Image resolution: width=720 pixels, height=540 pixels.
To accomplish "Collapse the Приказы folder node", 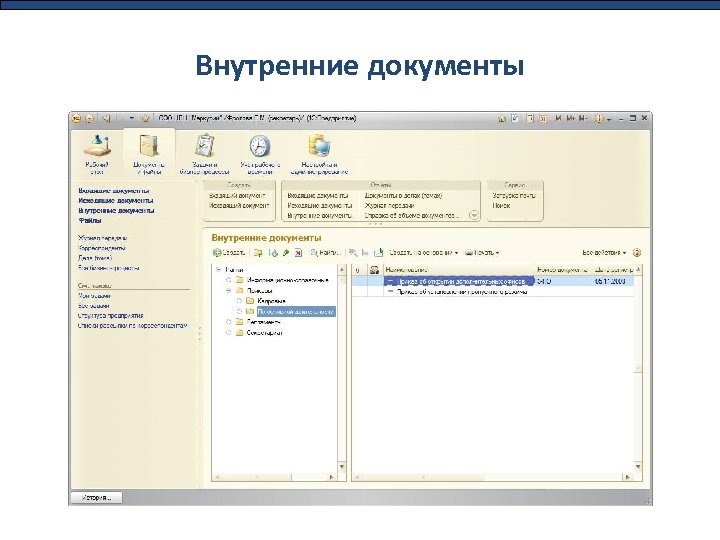I will pyautogui.click(x=228, y=291).
